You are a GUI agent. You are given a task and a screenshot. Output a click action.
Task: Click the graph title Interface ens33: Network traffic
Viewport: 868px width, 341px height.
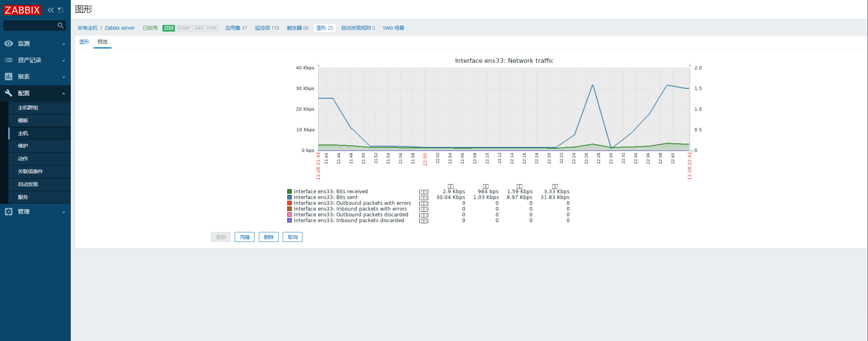[x=504, y=61]
